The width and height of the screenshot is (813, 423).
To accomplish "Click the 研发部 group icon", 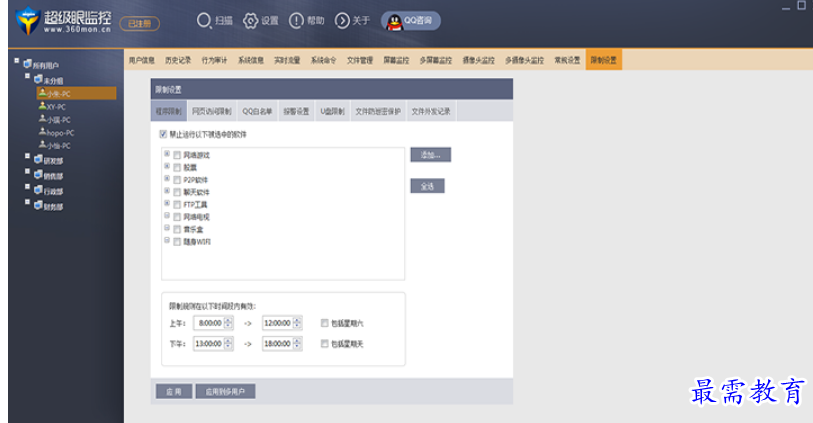I will pyautogui.click(x=38, y=160).
